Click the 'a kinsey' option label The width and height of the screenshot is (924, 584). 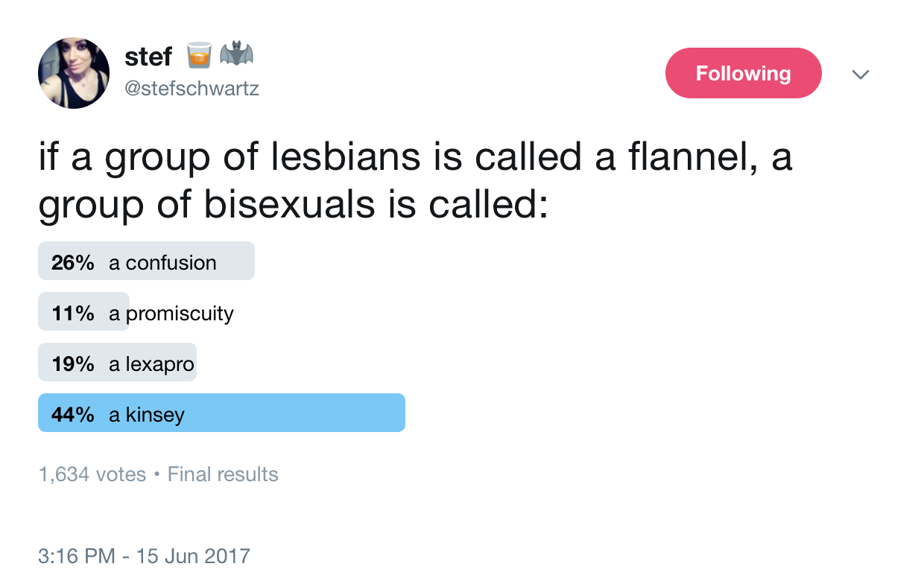147,415
